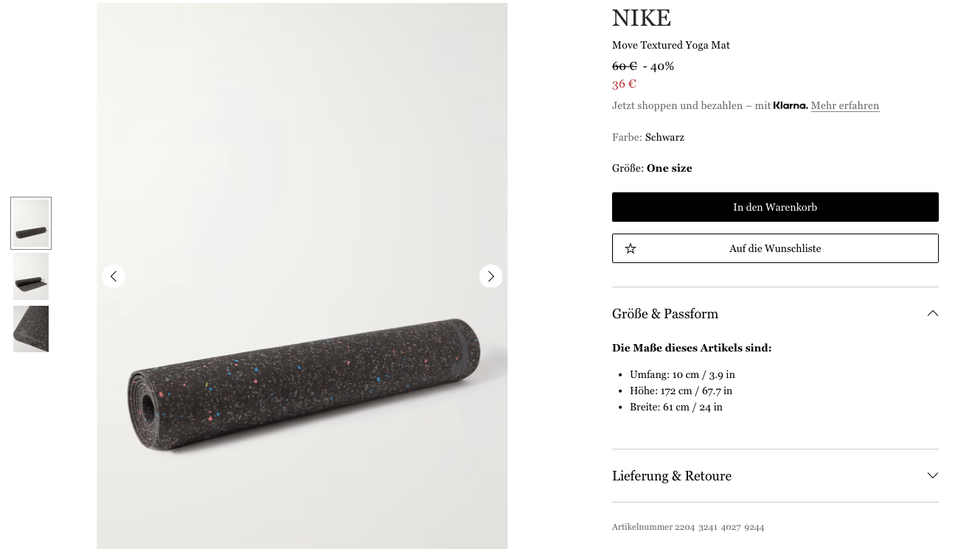
Task: Expand the Lieferung & Retoure chevron
Action: coord(932,475)
